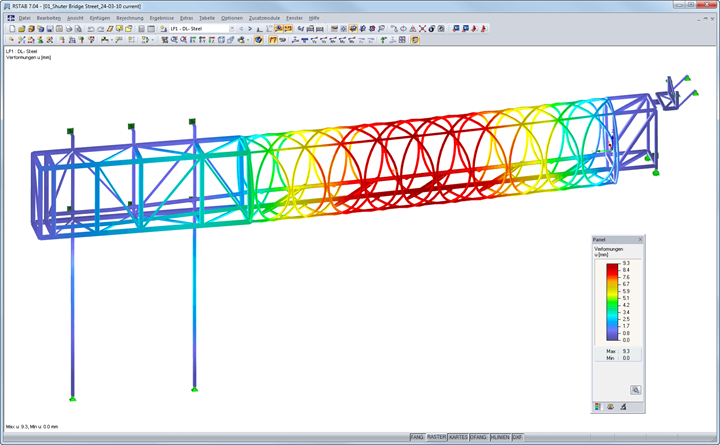Click the 9.3 value on color scale
This screenshot has width=720, height=445.
(626, 263)
